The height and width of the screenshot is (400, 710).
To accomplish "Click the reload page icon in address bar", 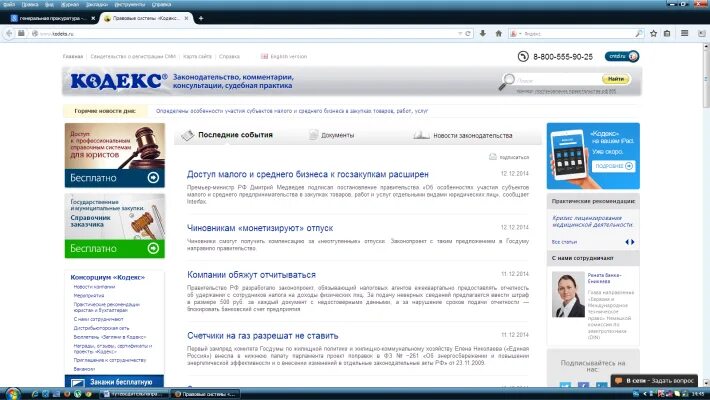I will pyautogui.click(x=468, y=34).
